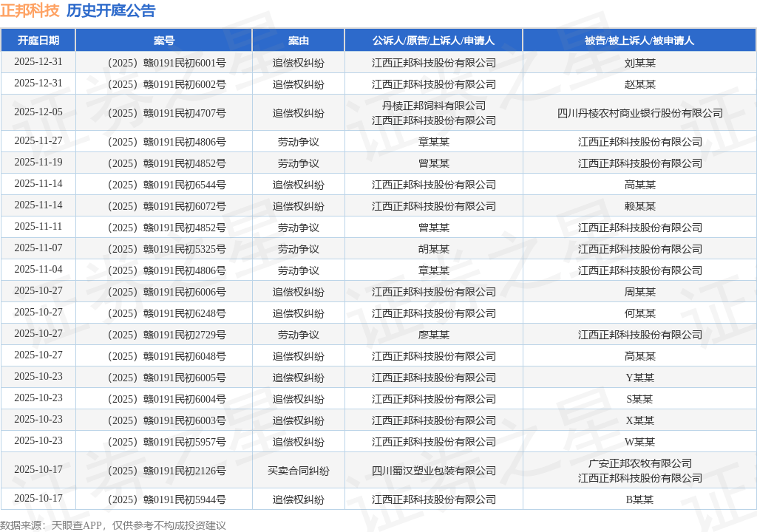The height and width of the screenshot is (532, 757).
Task: Click defendant 刘某某
Action: [640, 63]
